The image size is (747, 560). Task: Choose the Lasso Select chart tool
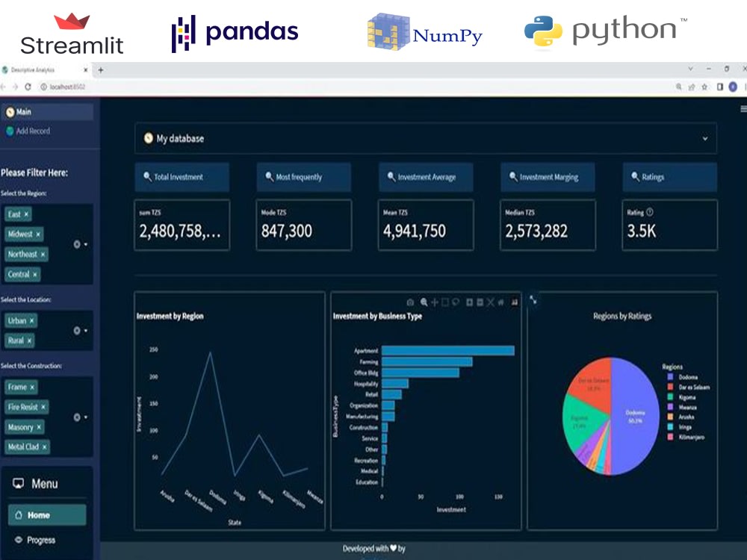coord(456,302)
